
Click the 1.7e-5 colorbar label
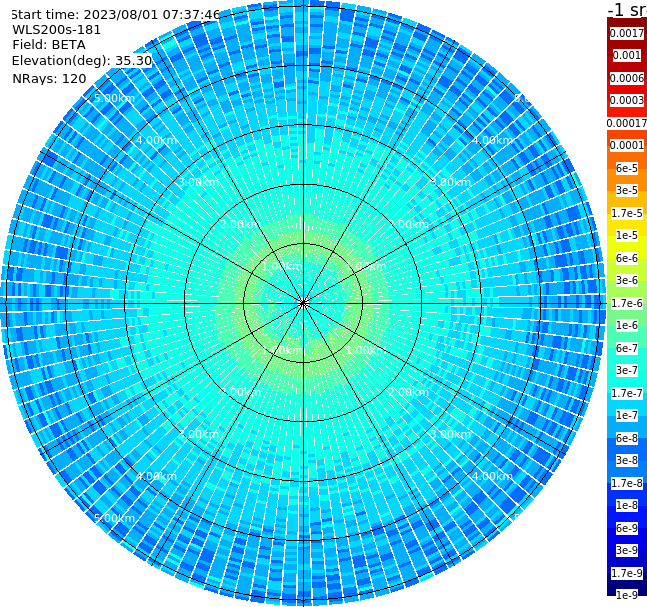(627, 213)
